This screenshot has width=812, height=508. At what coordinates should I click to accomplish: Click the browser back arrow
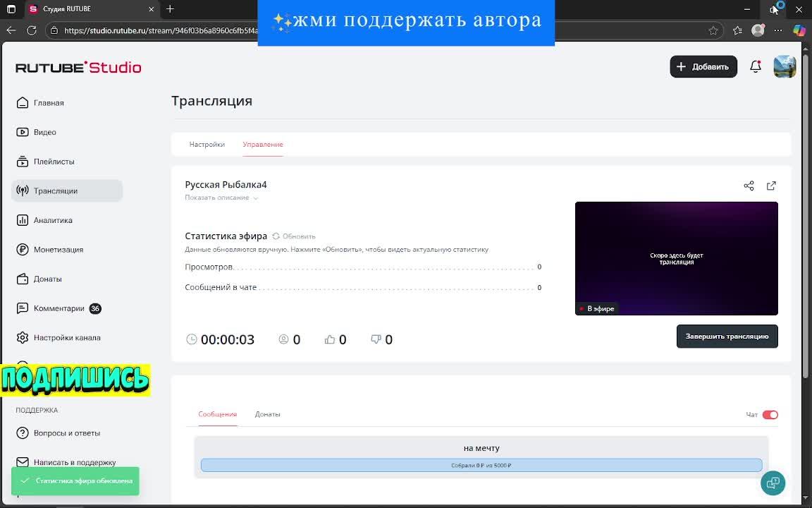pyautogui.click(x=11, y=30)
